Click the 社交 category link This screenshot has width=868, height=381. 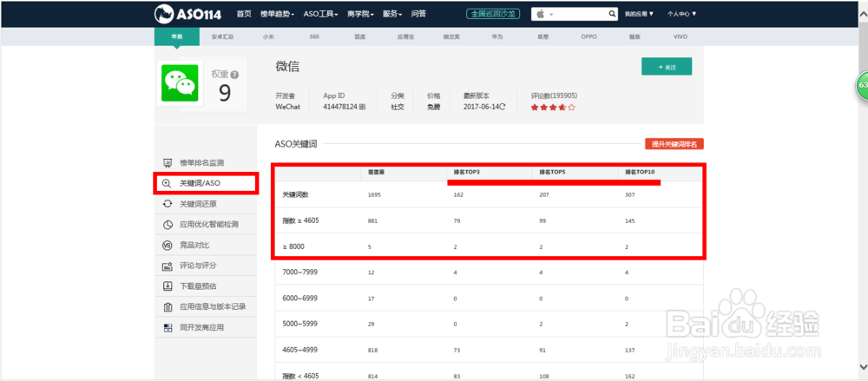click(x=398, y=107)
